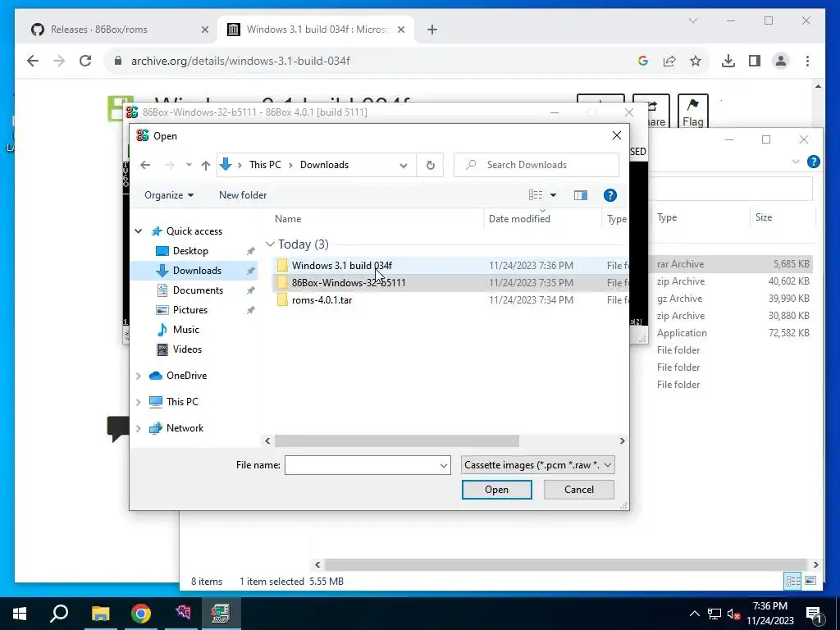This screenshot has height=630, width=840.
Task: Open notification center icon
Action: (814, 614)
